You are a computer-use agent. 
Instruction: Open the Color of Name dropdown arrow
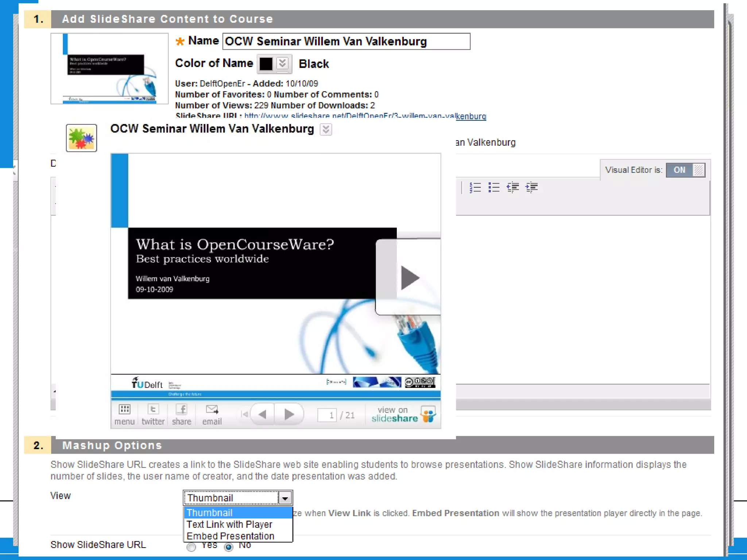coord(282,63)
